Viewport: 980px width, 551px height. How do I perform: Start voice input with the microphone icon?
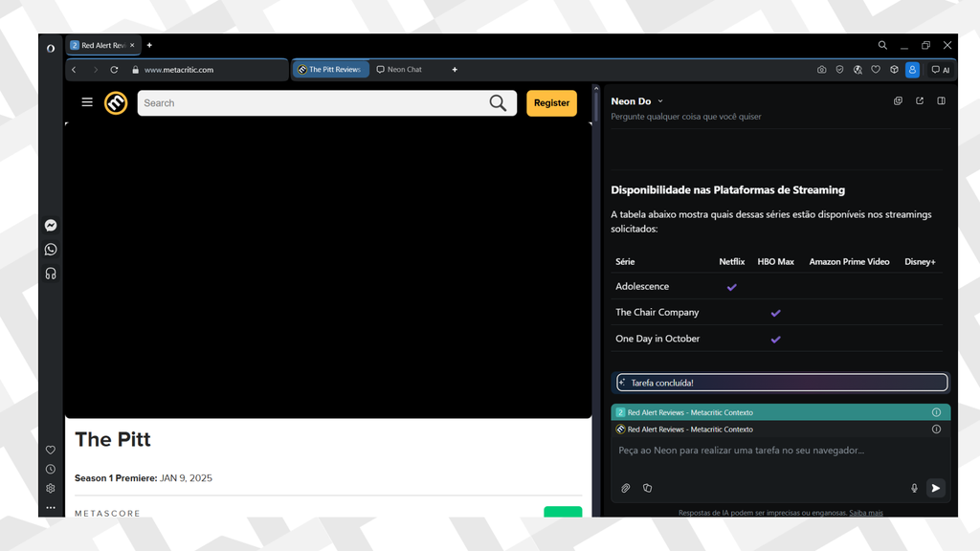(x=914, y=488)
